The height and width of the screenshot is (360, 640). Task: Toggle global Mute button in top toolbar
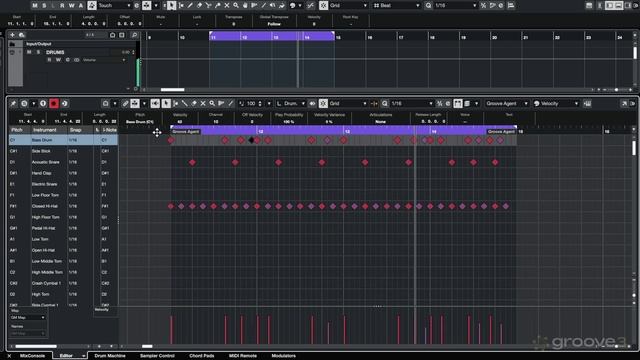pyautogui.click(x=35, y=5)
